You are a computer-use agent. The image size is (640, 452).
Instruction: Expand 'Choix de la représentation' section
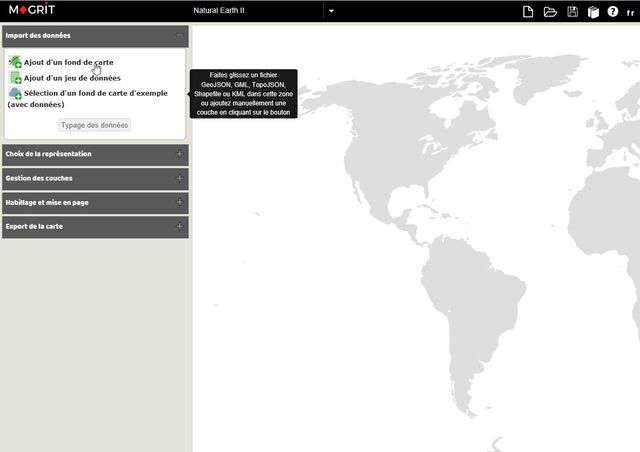click(179, 154)
